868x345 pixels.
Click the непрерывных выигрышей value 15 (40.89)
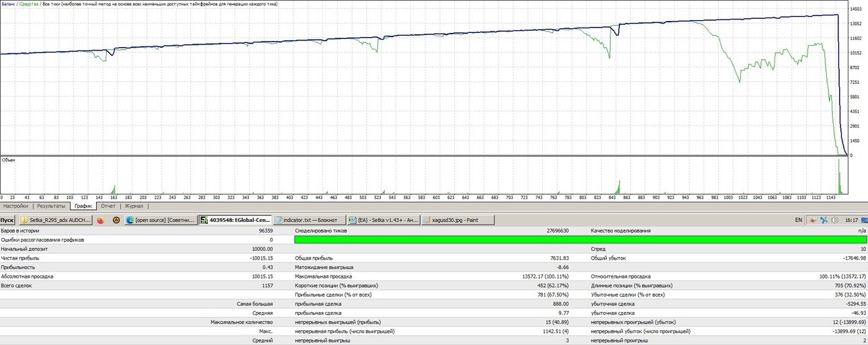pos(557,321)
